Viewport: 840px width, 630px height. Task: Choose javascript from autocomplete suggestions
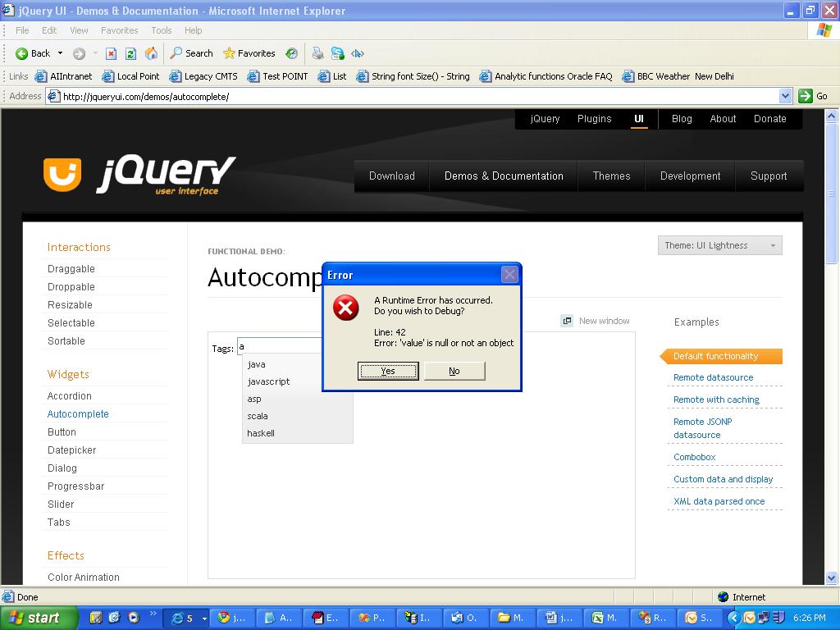(268, 381)
